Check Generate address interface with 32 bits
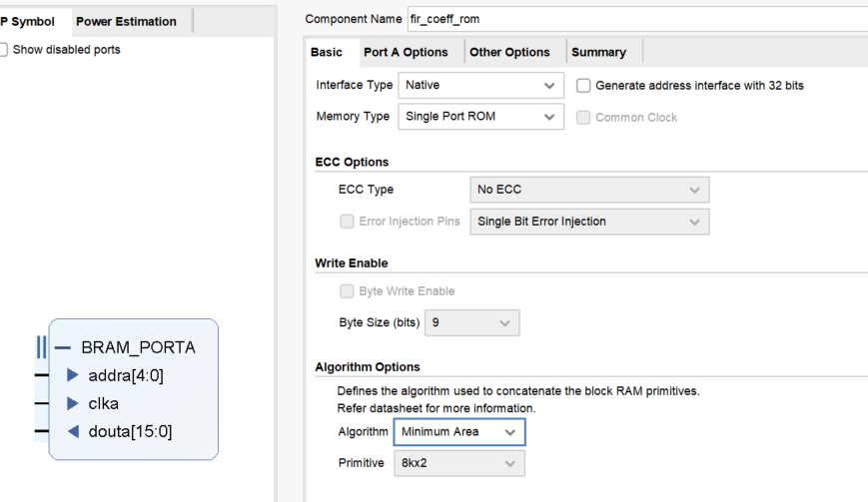Image resolution: width=868 pixels, height=502 pixels. (x=583, y=86)
